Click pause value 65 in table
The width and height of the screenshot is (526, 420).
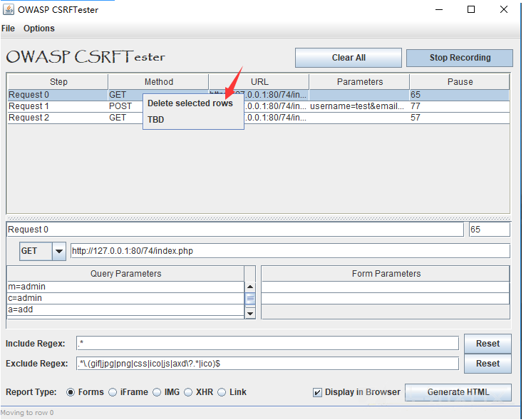point(460,95)
